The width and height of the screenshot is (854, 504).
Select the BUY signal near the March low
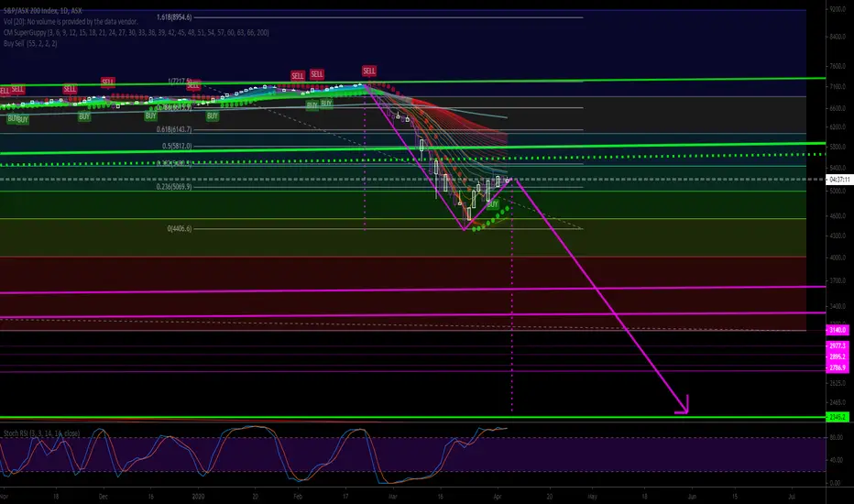(492, 204)
